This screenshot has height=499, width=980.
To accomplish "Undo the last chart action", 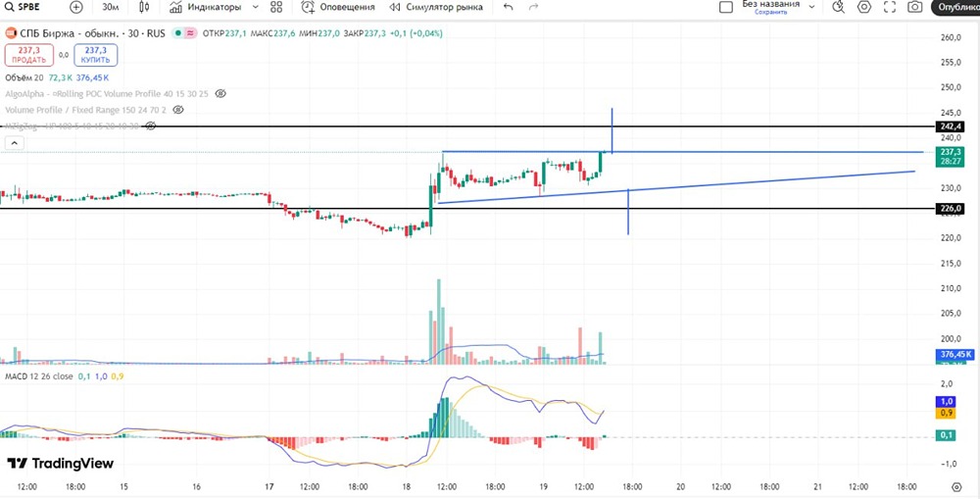I will click(508, 8).
